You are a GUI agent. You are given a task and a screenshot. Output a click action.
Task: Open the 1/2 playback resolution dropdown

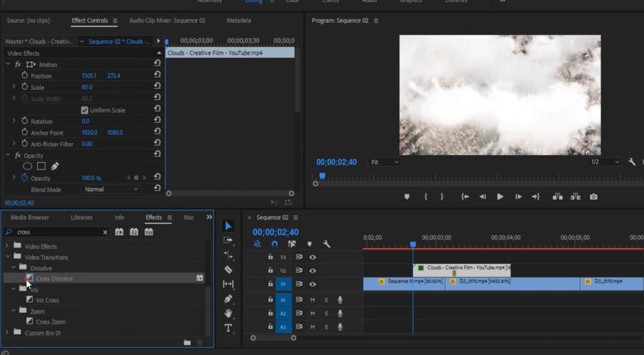pos(604,162)
